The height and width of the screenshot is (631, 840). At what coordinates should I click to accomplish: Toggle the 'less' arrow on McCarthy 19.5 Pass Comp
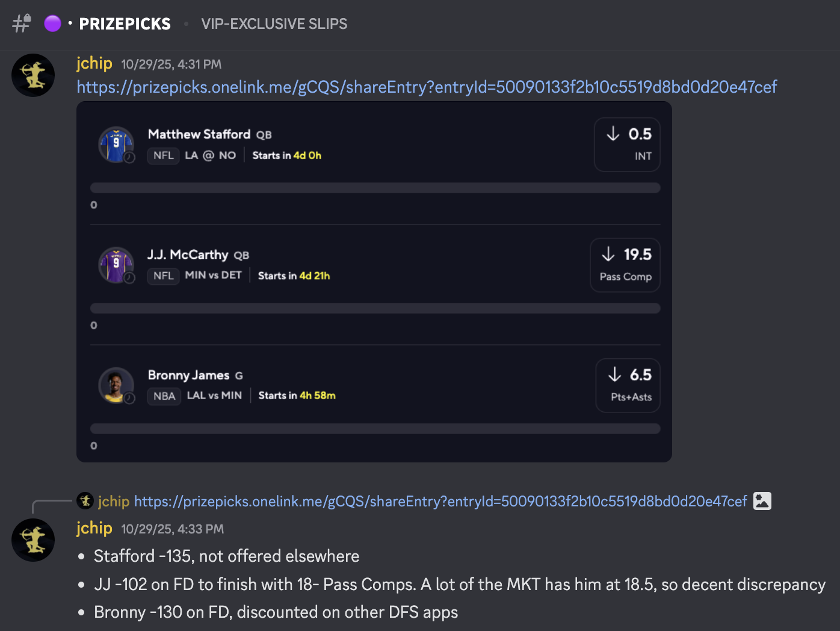(x=608, y=255)
